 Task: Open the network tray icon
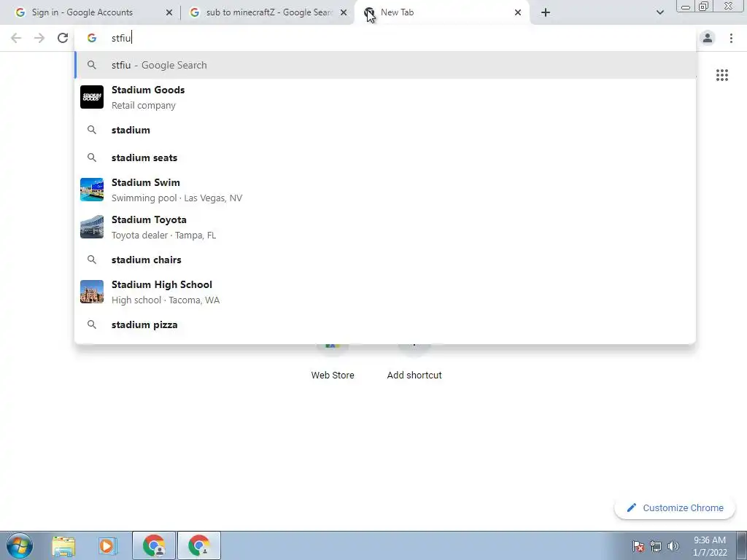(656, 546)
